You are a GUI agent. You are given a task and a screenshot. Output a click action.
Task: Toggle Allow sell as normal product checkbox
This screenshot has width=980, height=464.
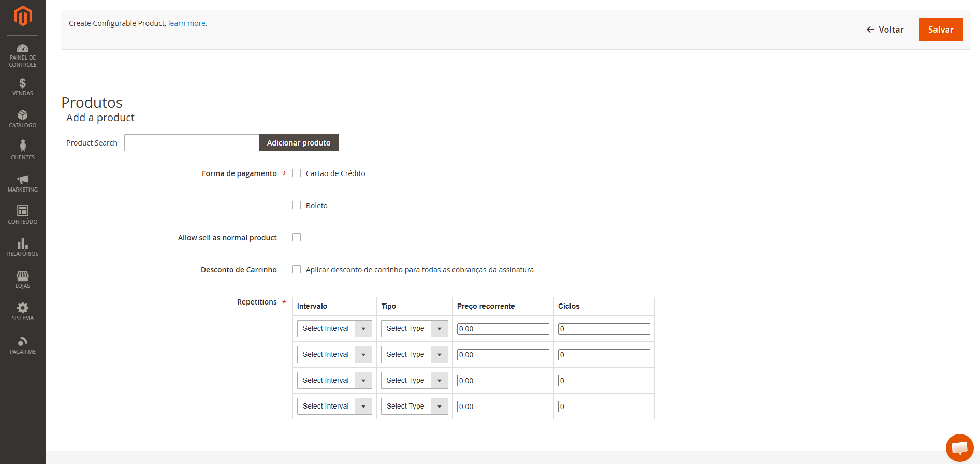297,238
